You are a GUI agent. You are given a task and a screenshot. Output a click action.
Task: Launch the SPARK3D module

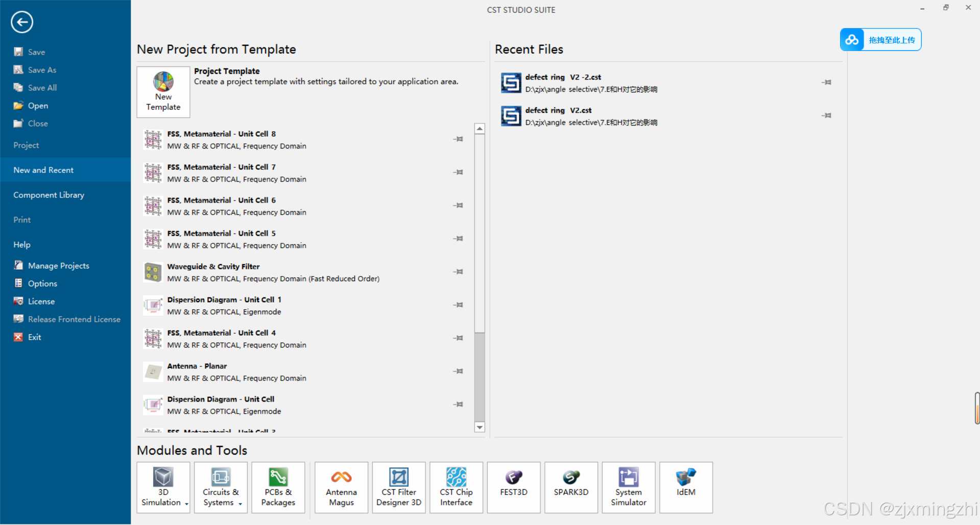[x=571, y=487]
